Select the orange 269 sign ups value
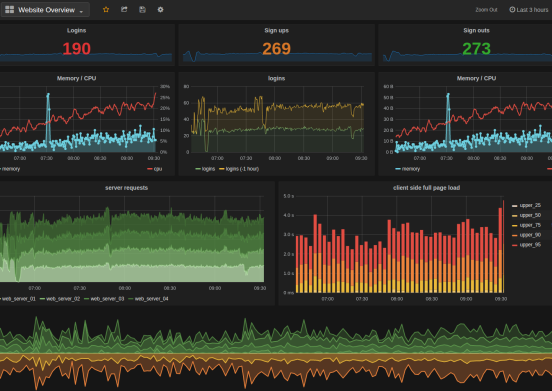 (x=276, y=49)
